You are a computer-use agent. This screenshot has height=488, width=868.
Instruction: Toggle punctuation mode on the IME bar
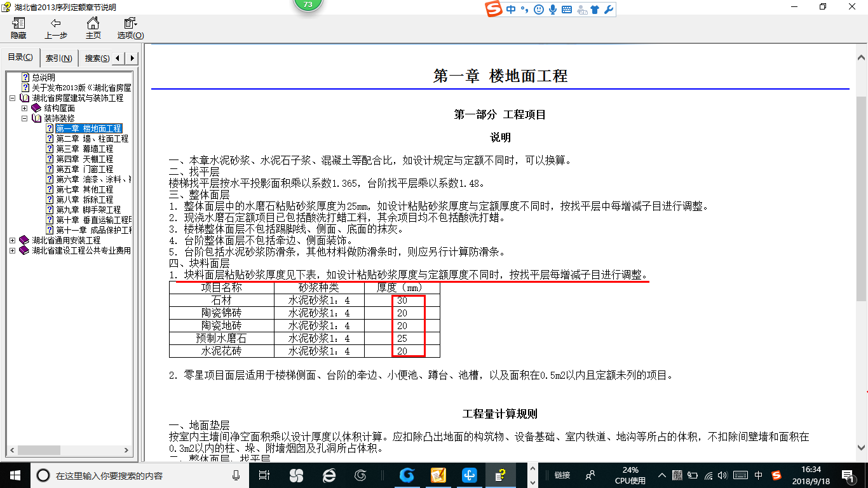(525, 10)
